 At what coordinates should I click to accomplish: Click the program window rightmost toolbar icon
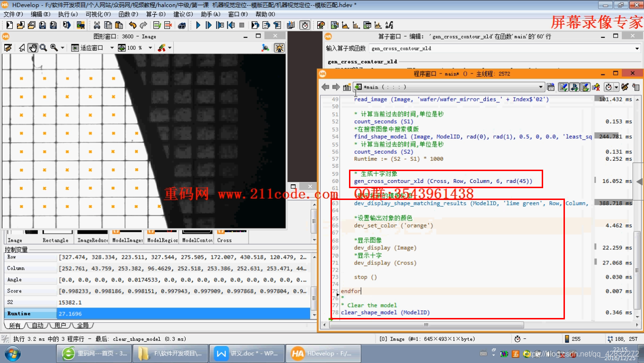pos(635,87)
